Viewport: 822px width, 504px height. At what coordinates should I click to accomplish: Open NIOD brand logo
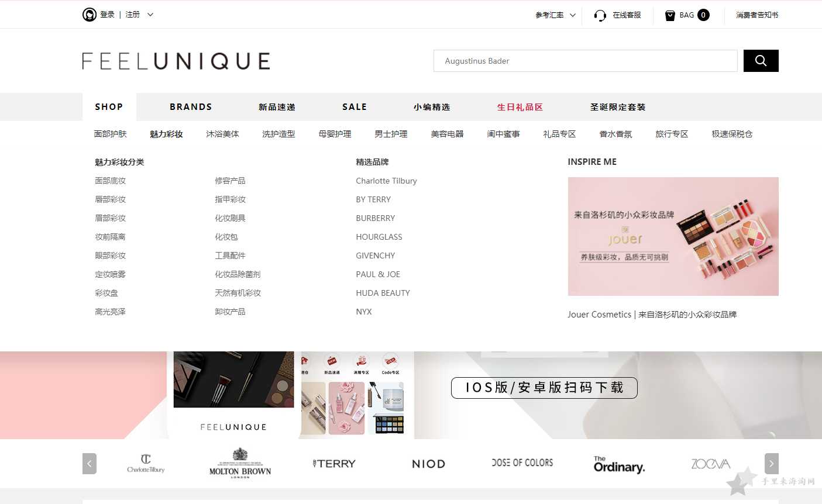click(x=428, y=464)
